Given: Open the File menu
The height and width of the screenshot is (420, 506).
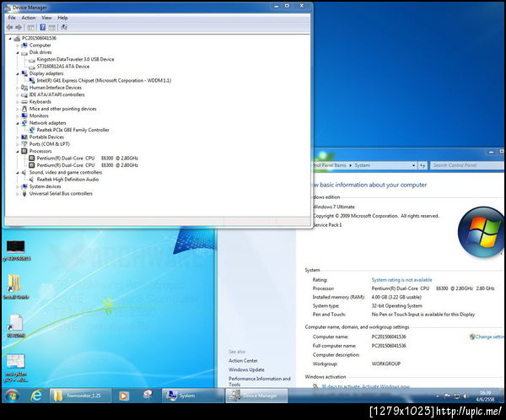Looking at the screenshot, I should tap(12, 18).
